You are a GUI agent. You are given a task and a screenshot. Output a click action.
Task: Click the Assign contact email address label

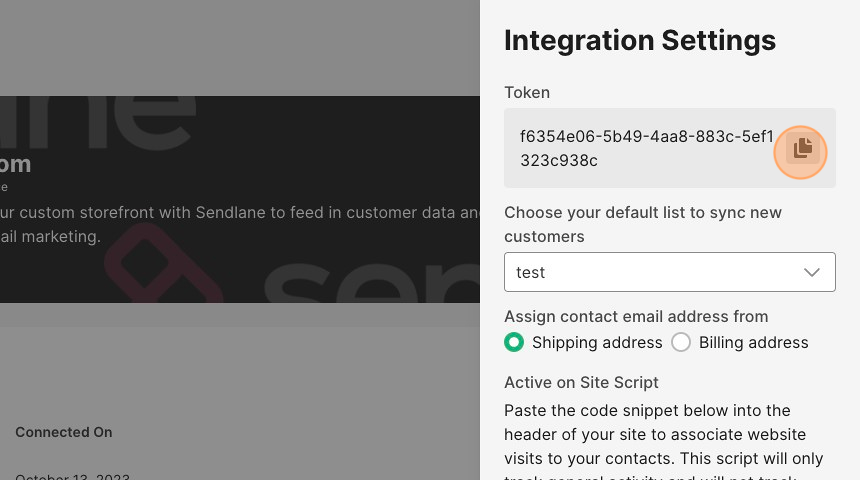pyautogui.click(x=636, y=317)
